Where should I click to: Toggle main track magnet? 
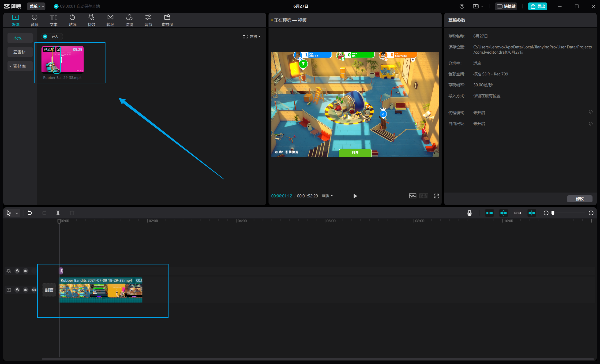(x=489, y=213)
